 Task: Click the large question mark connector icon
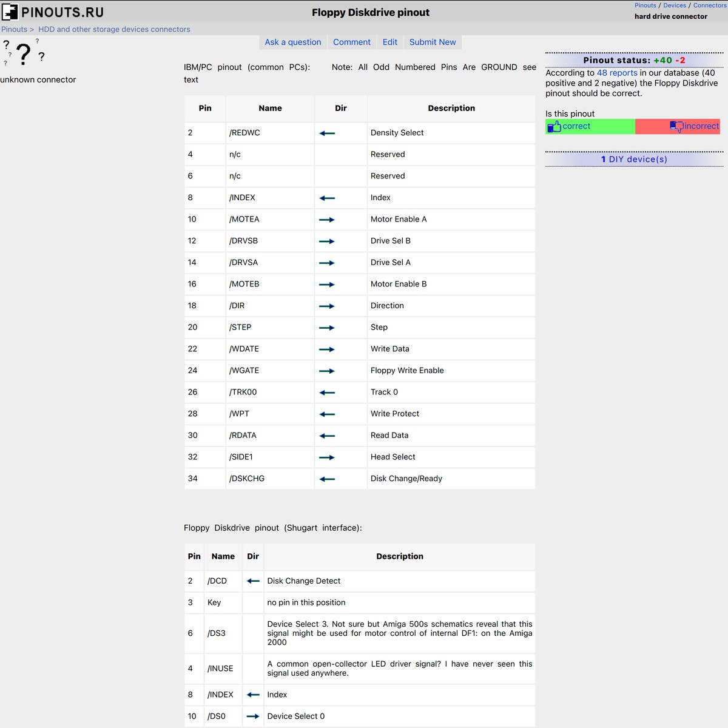tap(23, 55)
